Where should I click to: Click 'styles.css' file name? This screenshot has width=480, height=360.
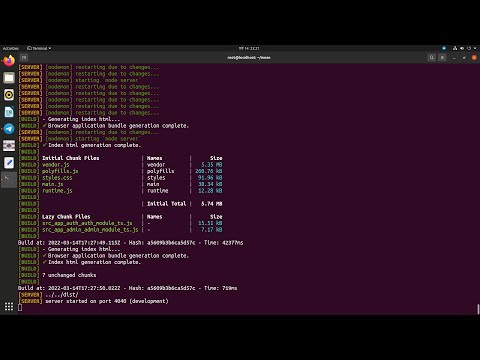(57, 178)
